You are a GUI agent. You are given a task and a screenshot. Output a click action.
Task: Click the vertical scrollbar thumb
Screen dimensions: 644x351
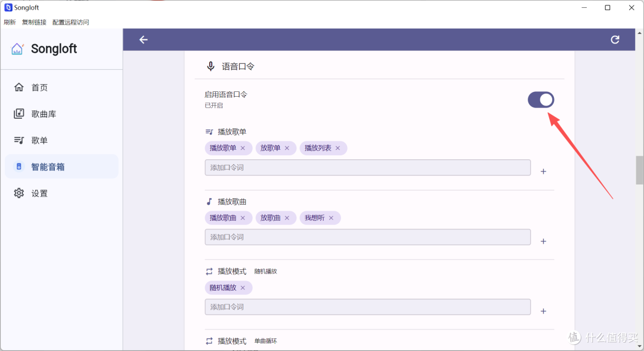[x=639, y=170]
